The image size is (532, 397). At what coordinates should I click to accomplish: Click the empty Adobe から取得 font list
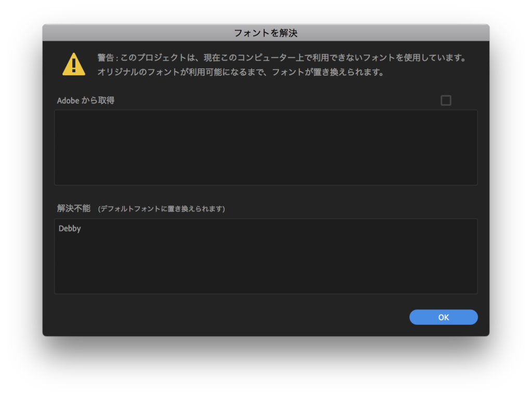tap(265, 147)
